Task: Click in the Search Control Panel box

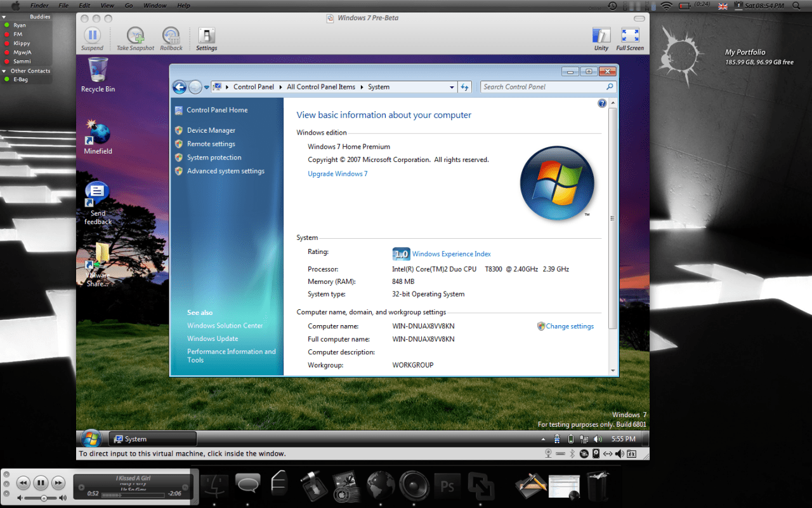Action: [548, 87]
